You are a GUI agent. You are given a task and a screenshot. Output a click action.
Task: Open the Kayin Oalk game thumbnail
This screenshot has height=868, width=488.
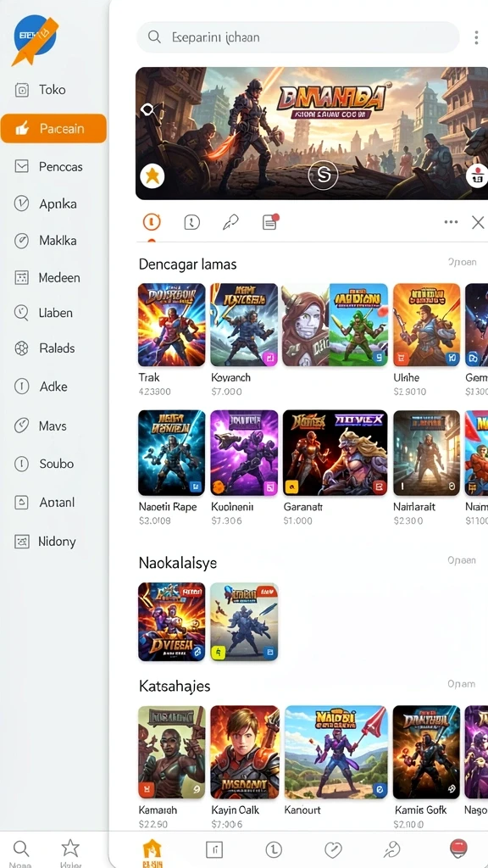click(x=245, y=752)
